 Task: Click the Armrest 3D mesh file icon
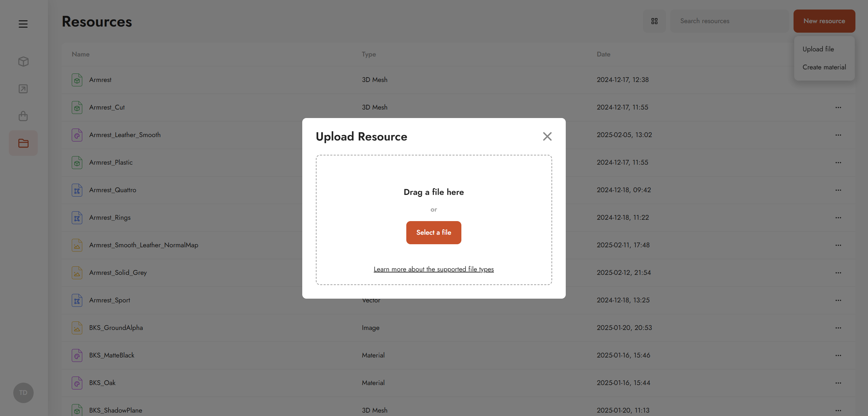point(77,80)
